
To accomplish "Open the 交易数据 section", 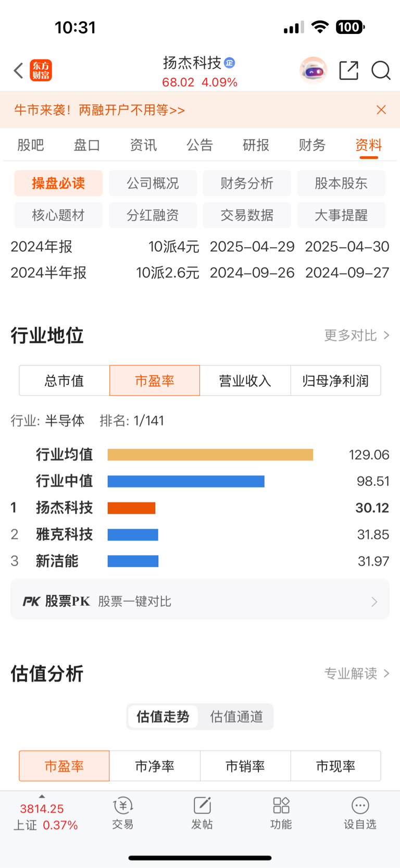I will tap(247, 215).
